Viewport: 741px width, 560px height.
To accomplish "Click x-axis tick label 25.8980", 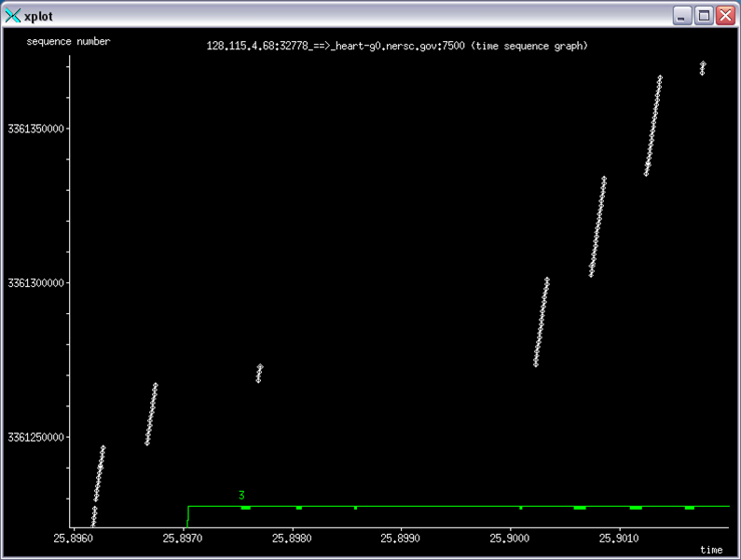I will tap(292, 539).
